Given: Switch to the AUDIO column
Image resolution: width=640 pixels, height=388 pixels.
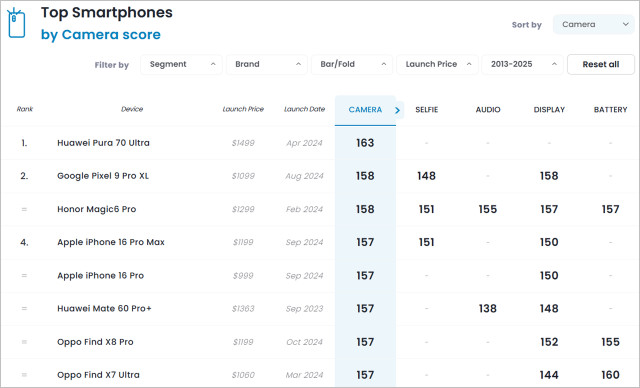Looking at the screenshot, I should coord(488,110).
